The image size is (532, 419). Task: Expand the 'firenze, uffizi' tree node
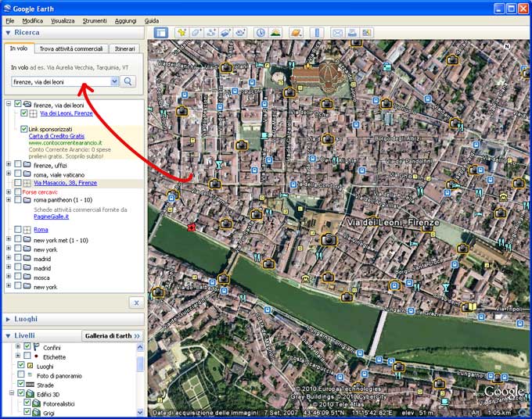9,164
